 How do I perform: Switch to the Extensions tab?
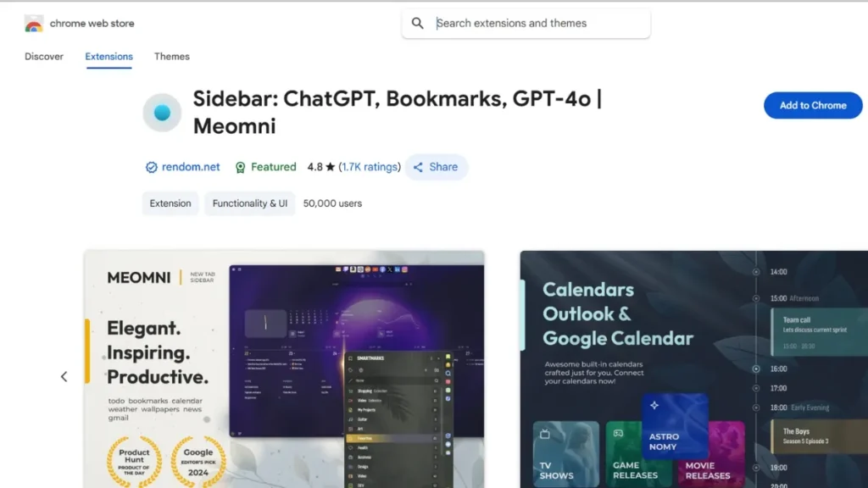tap(108, 57)
